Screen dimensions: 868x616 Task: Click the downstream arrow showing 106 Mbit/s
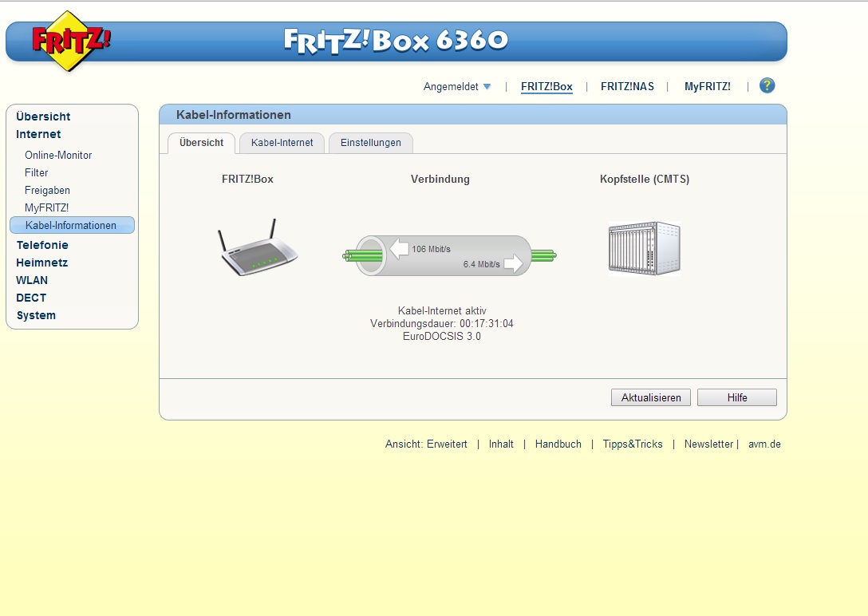click(399, 249)
